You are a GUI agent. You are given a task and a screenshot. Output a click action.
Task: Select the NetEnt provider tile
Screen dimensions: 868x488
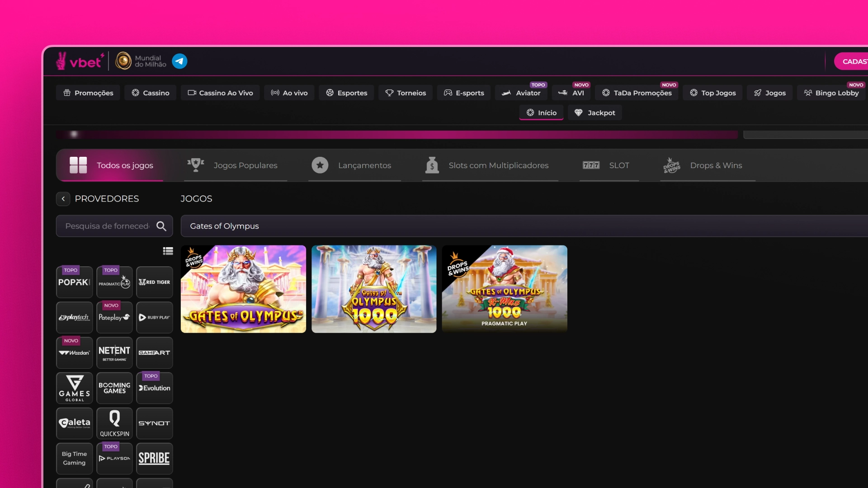tap(114, 353)
